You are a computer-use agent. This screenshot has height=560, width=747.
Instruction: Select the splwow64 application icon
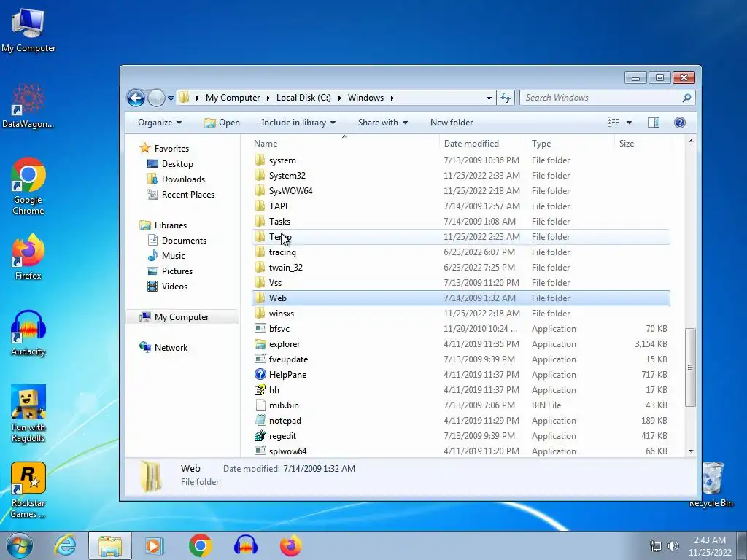[x=260, y=451]
